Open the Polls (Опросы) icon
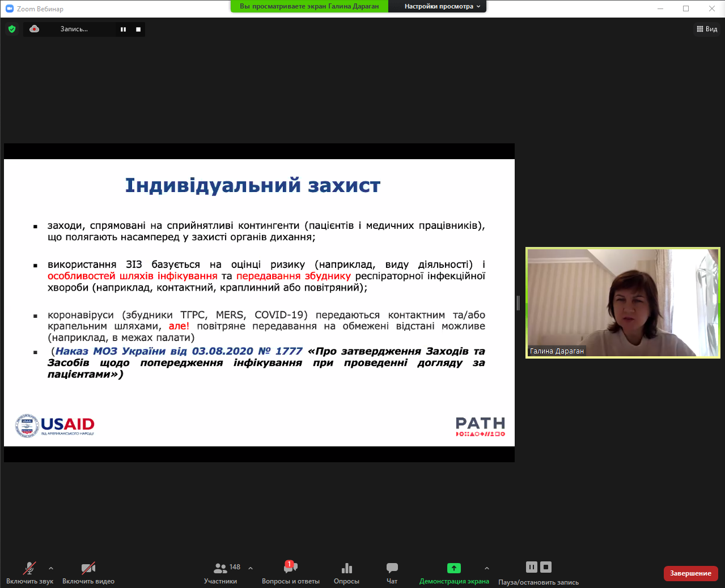Screen dimensions: 725x588 (346, 568)
